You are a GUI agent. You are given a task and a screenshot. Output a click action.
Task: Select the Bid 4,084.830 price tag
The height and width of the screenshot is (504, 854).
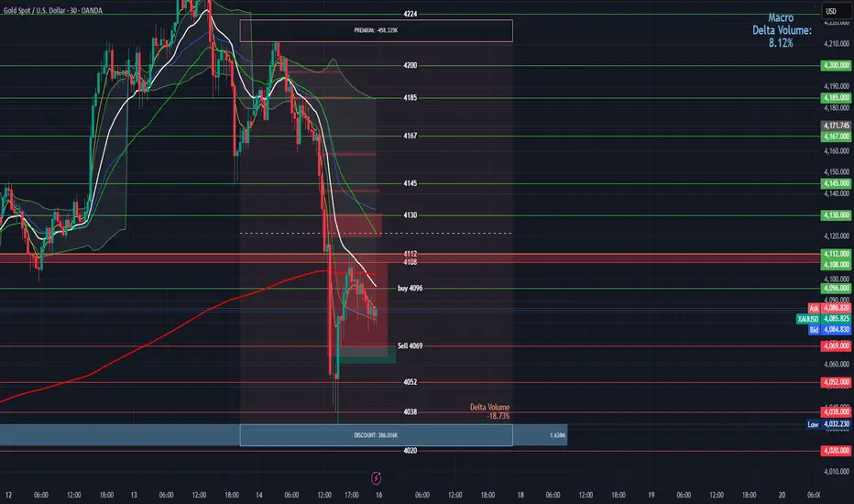(829, 330)
